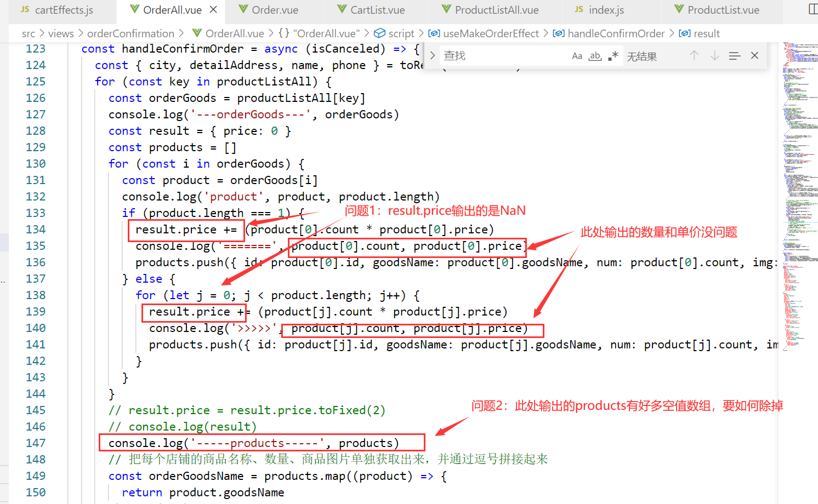Click the Chinese comment on line 148
The image size is (818, 504).
coord(328,459)
